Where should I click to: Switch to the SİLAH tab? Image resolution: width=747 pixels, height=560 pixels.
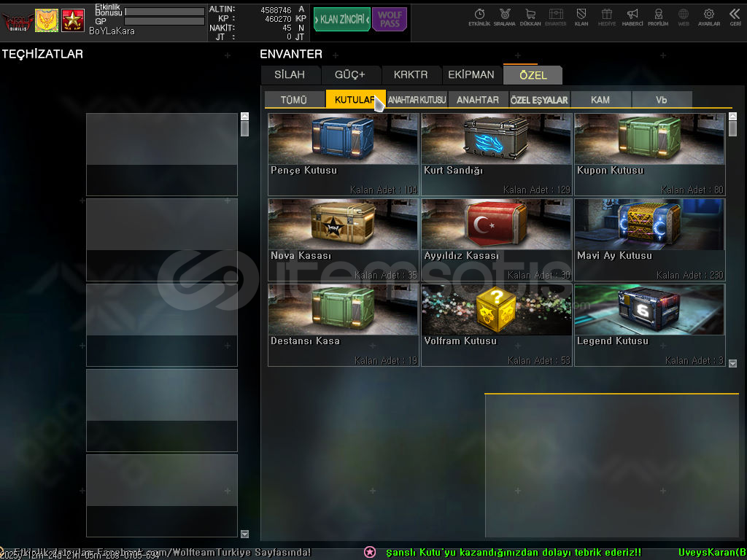pos(290,75)
